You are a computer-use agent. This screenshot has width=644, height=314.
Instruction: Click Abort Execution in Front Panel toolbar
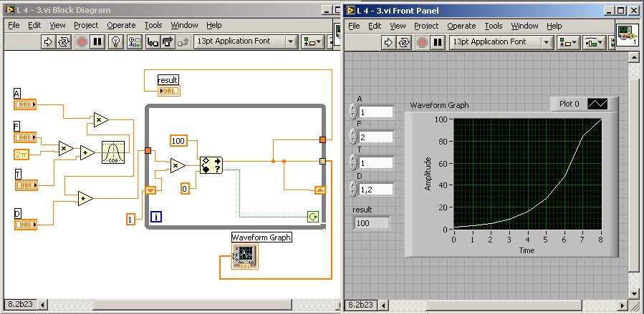click(x=422, y=42)
